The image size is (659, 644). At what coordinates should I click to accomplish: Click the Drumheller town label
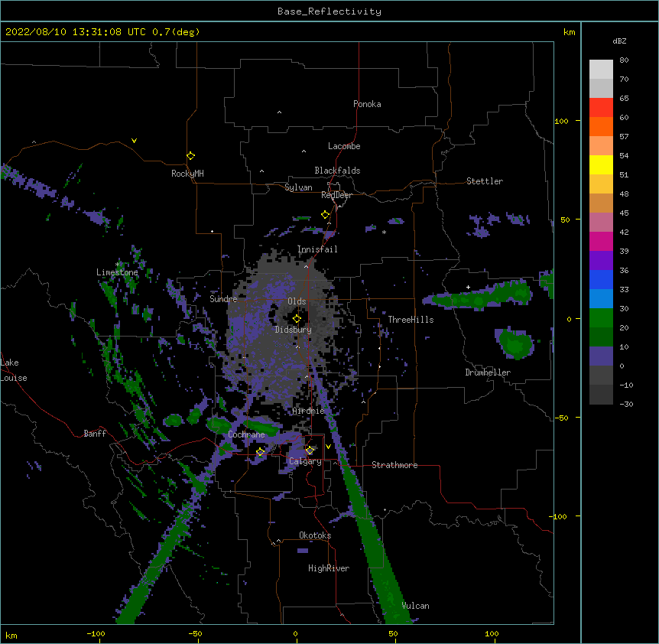tap(488, 372)
